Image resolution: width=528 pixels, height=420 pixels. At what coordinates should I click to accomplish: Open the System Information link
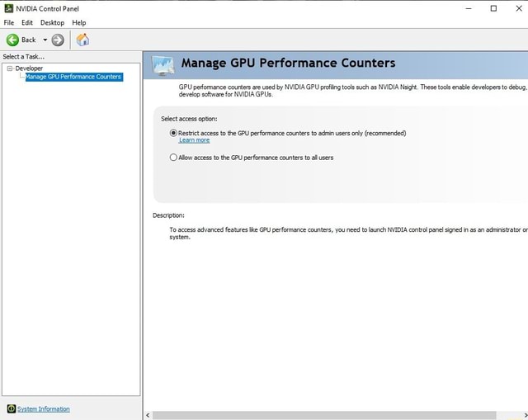pyautogui.click(x=44, y=408)
